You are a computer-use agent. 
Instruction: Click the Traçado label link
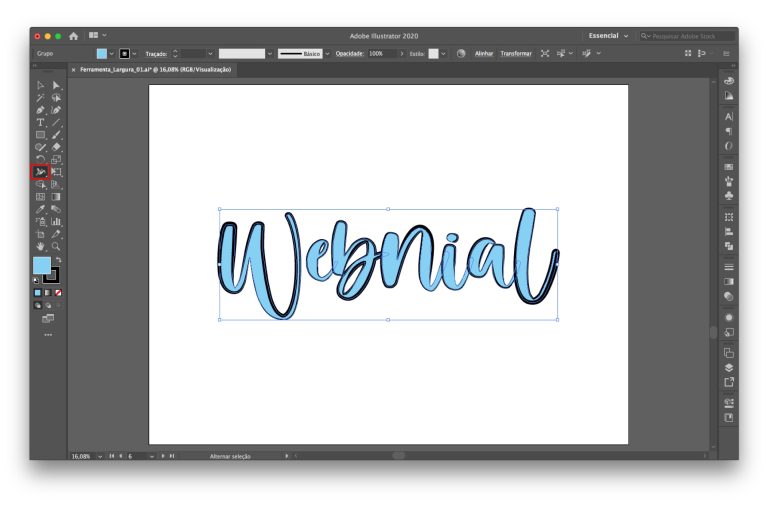tap(156, 54)
